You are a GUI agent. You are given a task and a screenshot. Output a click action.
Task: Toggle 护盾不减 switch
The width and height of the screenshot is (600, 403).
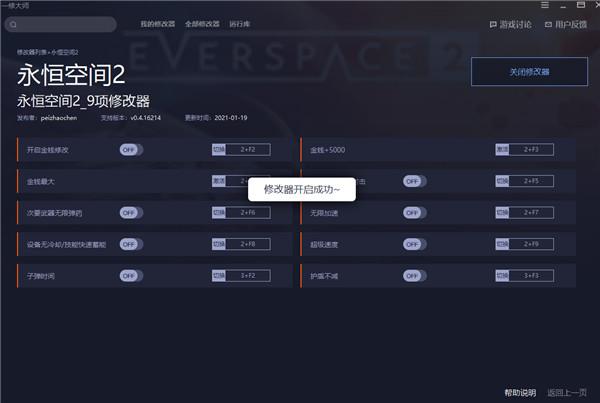pos(415,276)
